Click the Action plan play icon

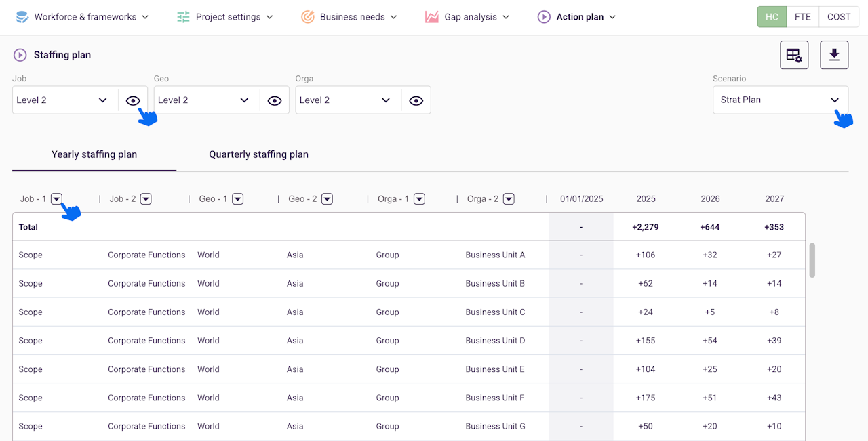544,17
